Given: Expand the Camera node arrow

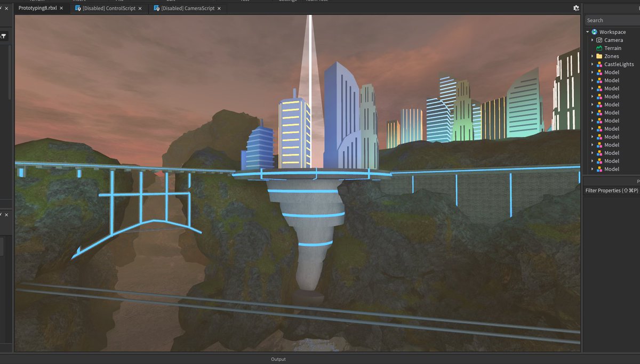Looking at the screenshot, I should coord(592,40).
